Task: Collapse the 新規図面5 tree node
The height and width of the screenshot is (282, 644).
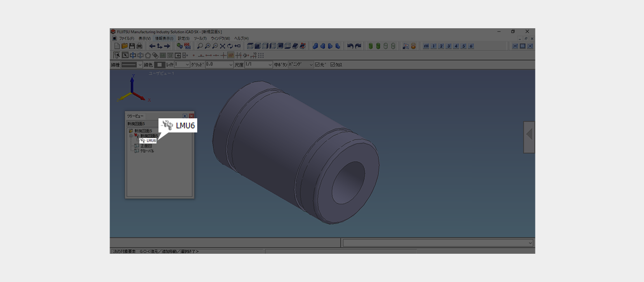Action: pos(130,135)
